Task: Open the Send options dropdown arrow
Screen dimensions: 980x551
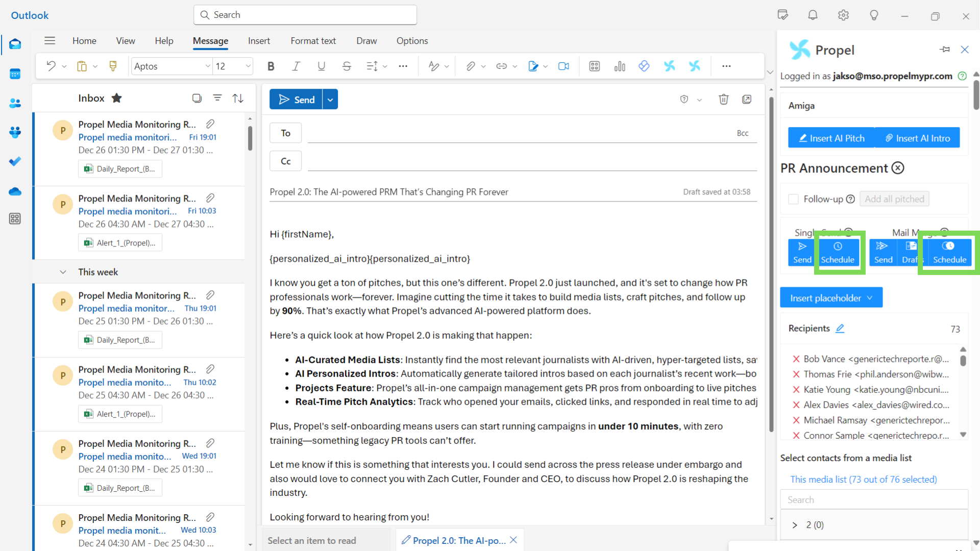Action: pos(330,99)
